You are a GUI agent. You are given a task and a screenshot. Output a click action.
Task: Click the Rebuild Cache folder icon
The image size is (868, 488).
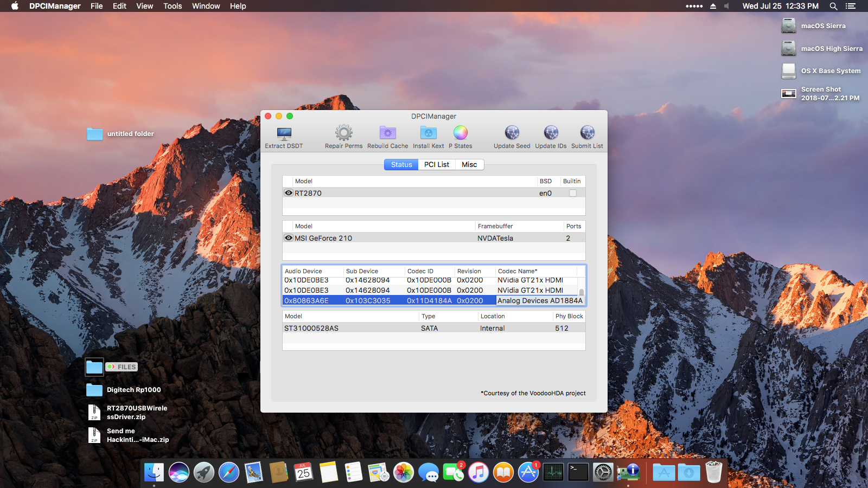click(x=387, y=133)
